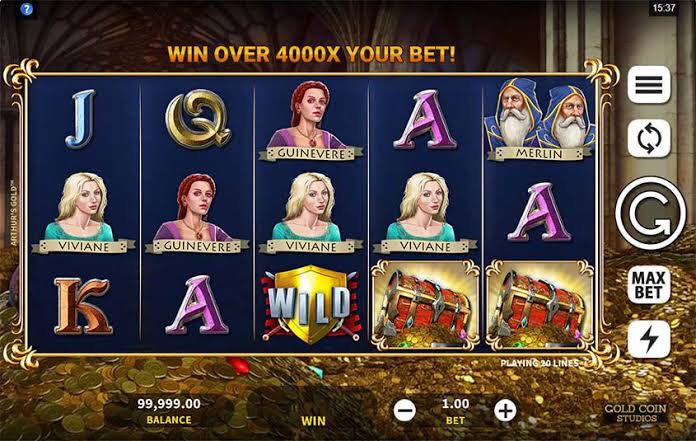Click the blue J symbol
The width and height of the screenshot is (696, 441).
pyautogui.click(x=82, y=118)
